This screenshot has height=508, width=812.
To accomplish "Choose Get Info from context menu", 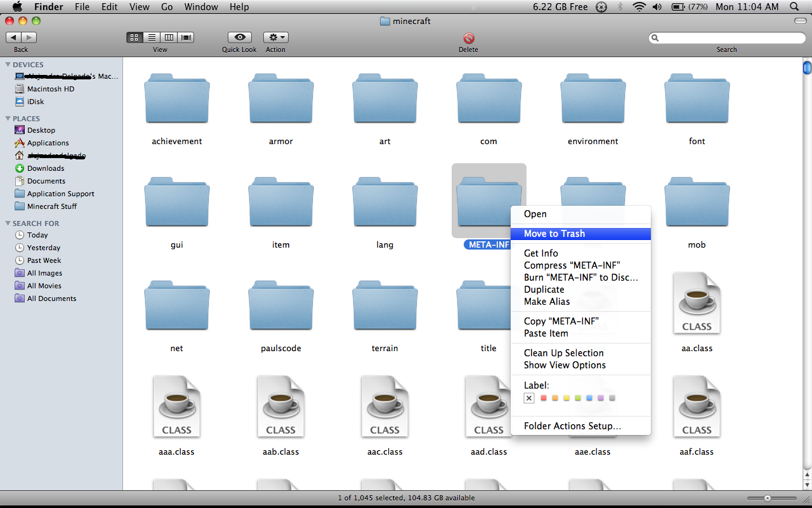I will click(580, 253).
